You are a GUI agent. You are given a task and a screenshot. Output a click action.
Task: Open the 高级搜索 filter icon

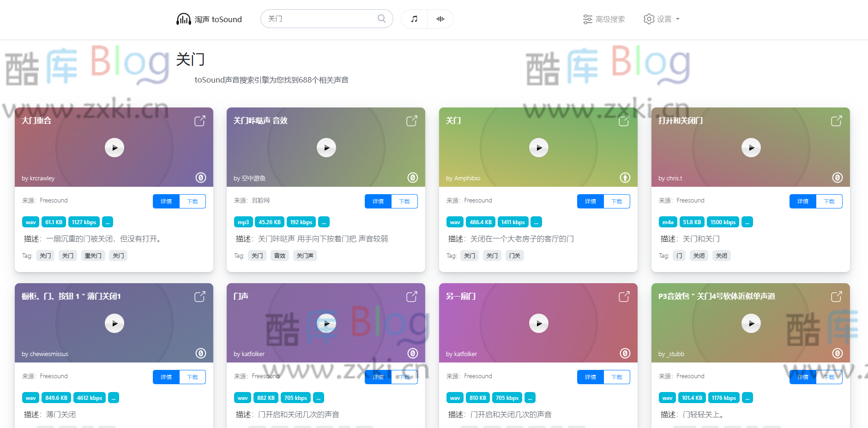coord(587,19)
